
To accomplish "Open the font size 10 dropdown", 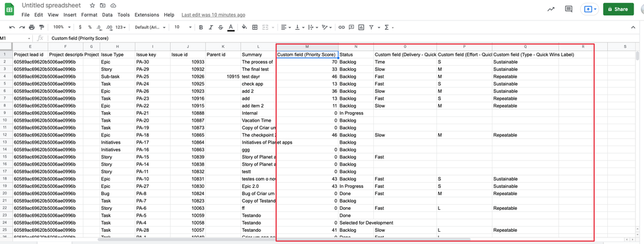I will (x=183, y=27).
